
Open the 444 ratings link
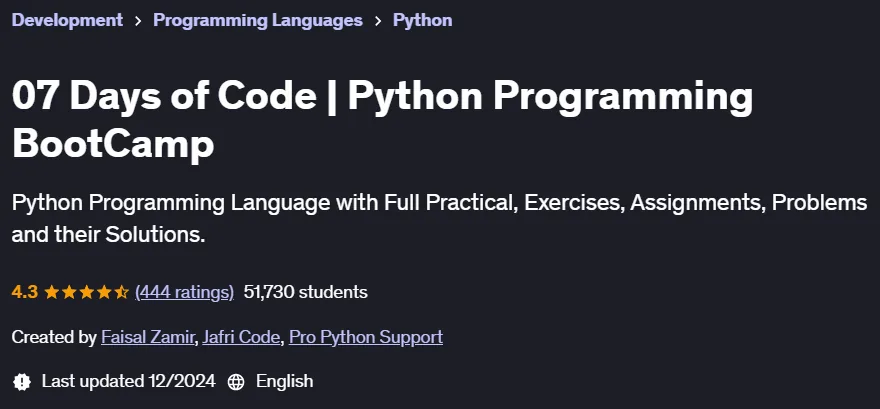pos(185,292)
